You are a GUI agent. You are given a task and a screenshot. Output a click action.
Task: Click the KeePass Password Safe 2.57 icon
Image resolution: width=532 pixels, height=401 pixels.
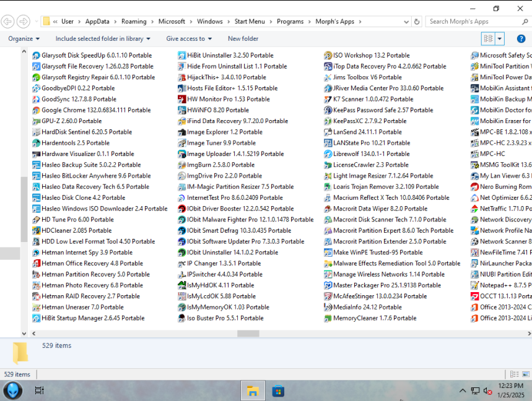click(328, 110)
